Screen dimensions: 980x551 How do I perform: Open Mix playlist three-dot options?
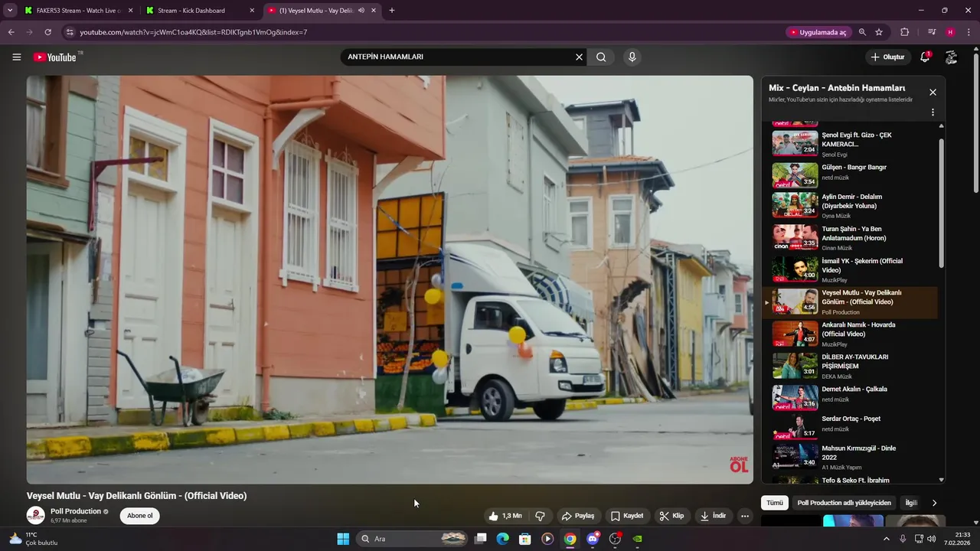point(933,112)
